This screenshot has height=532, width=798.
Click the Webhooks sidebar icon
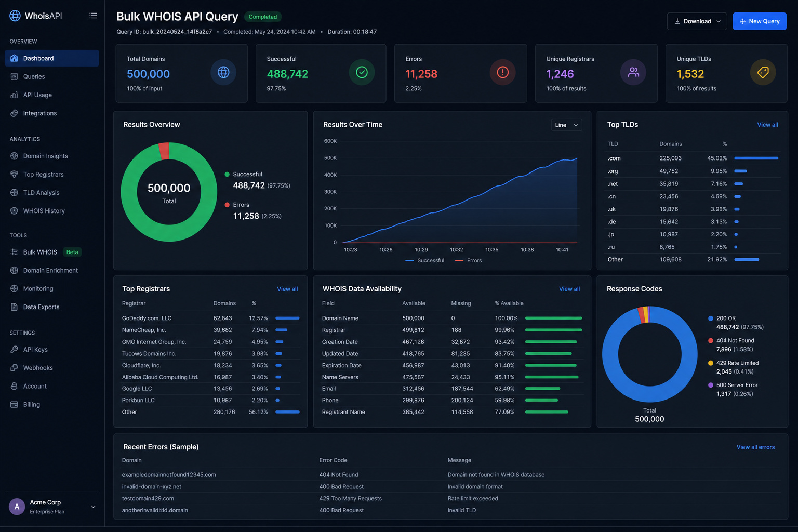[x=14, y=368]
